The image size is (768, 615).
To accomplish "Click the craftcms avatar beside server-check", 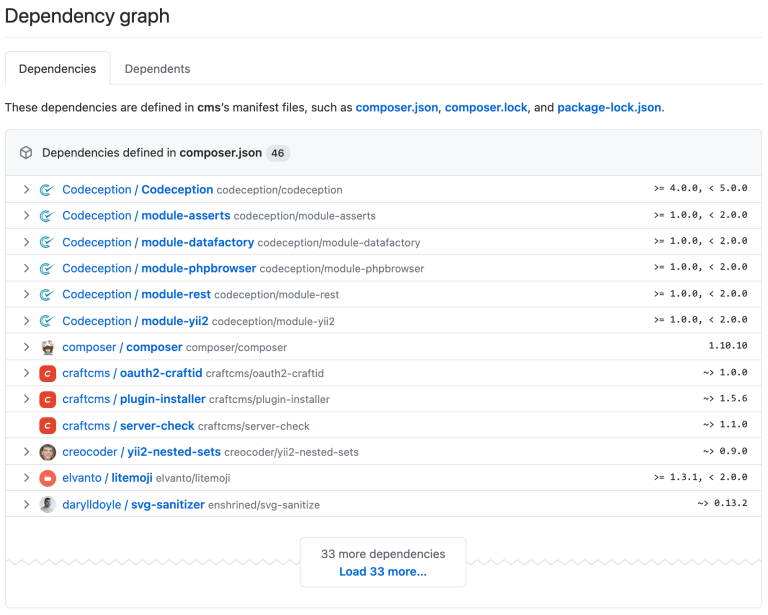I will point(47,426).
